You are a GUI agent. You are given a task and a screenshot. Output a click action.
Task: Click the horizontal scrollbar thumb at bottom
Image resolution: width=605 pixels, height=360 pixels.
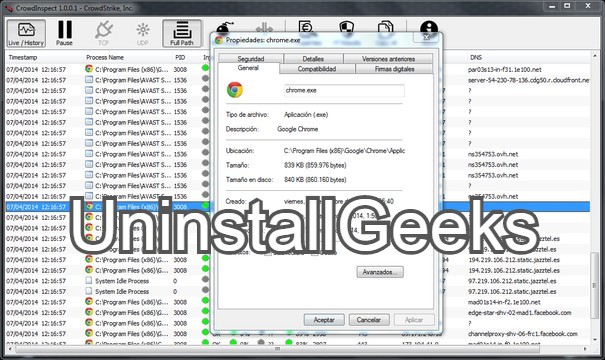pos(277,349)
